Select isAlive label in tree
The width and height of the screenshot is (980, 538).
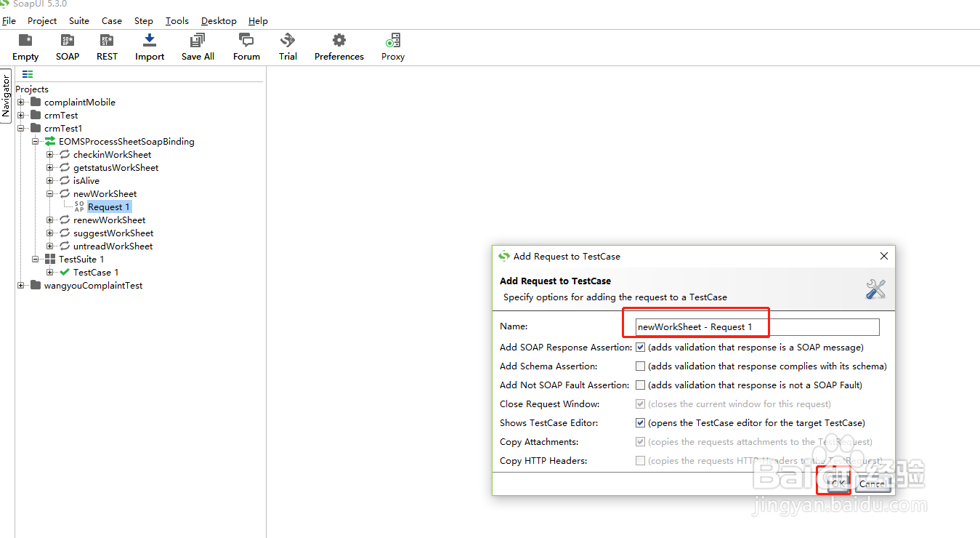(x=86, y=180)
